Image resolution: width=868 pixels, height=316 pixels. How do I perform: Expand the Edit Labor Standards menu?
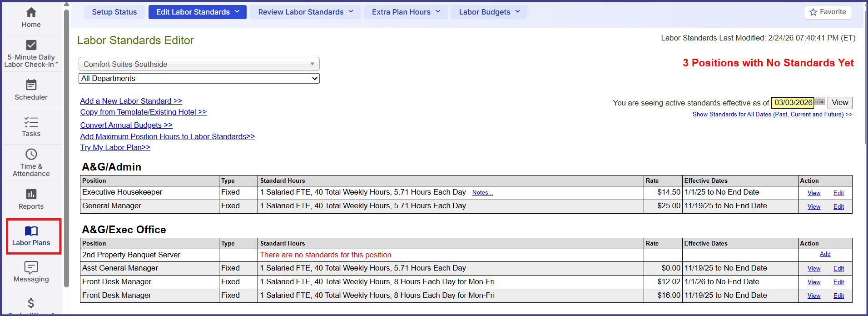(197, 12)
